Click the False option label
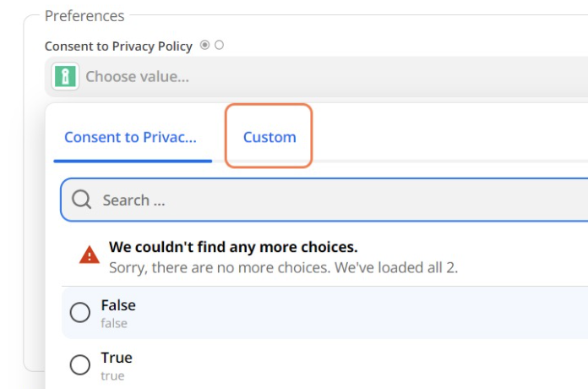Image resolution: width=588 pixels, height=389 pixels. (x=118, y=305)
